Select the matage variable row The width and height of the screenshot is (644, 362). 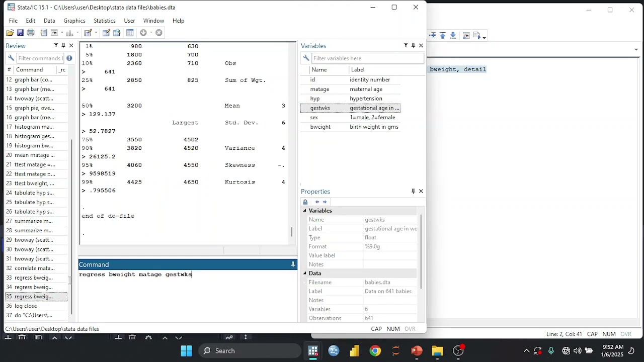(x=351, y=89)
